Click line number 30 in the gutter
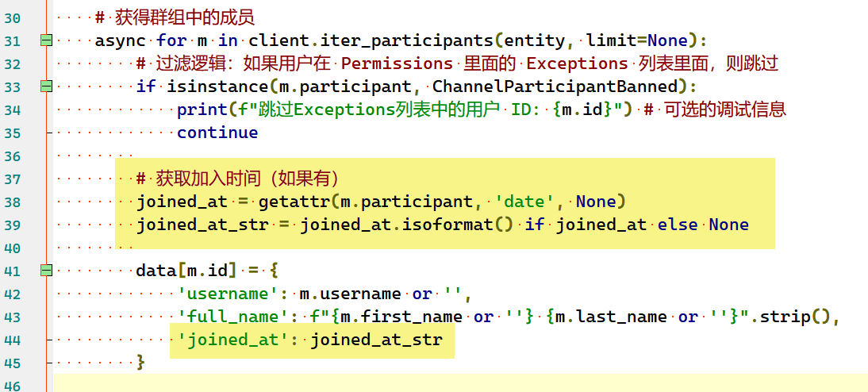This screenshot has width=868, height=392. click(x=14, y=17)
